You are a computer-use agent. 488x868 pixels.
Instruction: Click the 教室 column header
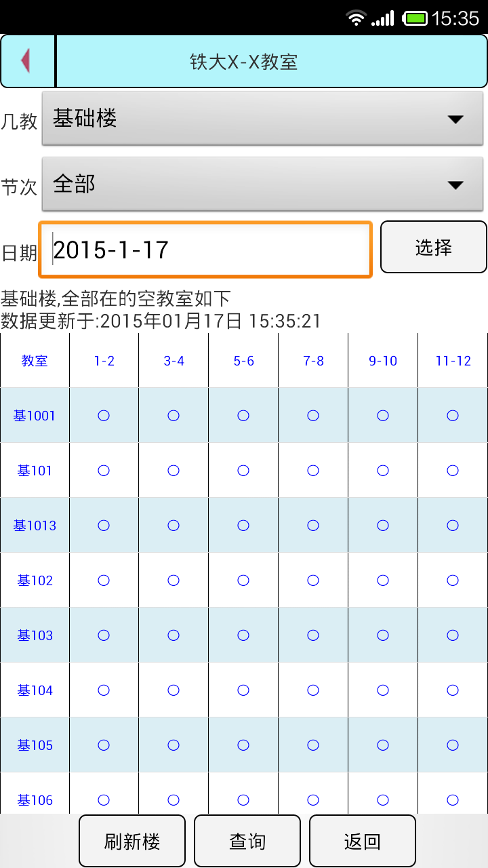(35, 361)
